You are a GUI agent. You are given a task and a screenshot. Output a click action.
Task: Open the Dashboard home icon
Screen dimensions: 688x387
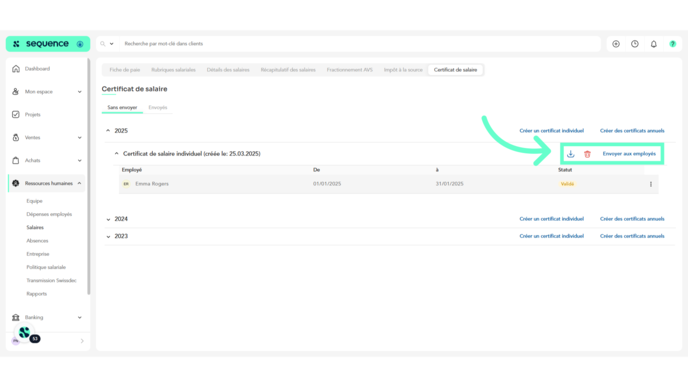pos(16,69)
